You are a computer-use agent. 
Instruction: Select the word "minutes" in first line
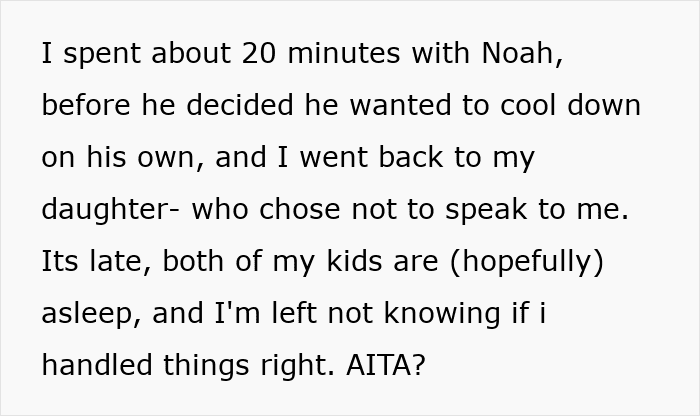pyautogui.click(x=344, y=53)
